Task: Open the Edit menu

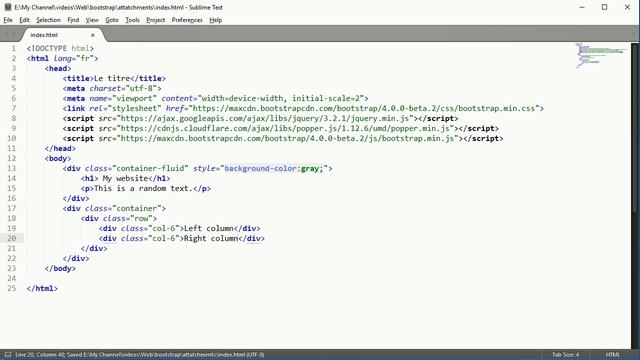Action: (24, 20)
